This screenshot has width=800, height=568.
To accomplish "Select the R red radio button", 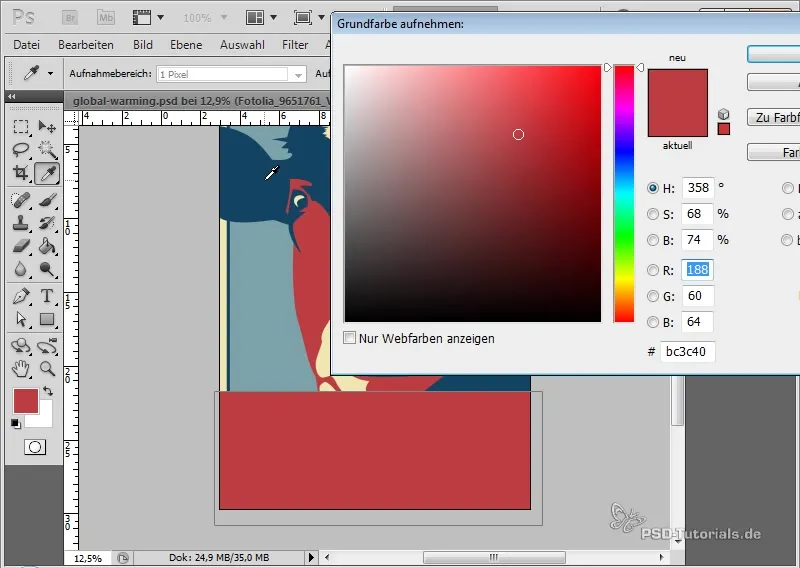I will (653, 270).
